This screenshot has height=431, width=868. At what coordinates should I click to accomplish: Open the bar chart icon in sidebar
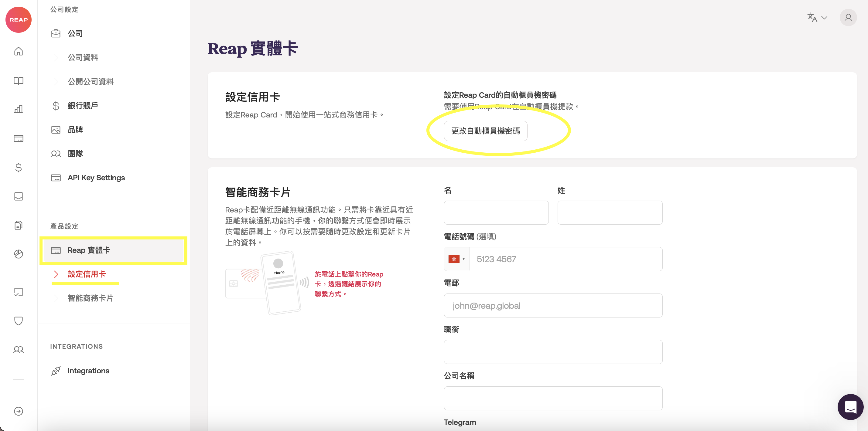pos(19,109)
